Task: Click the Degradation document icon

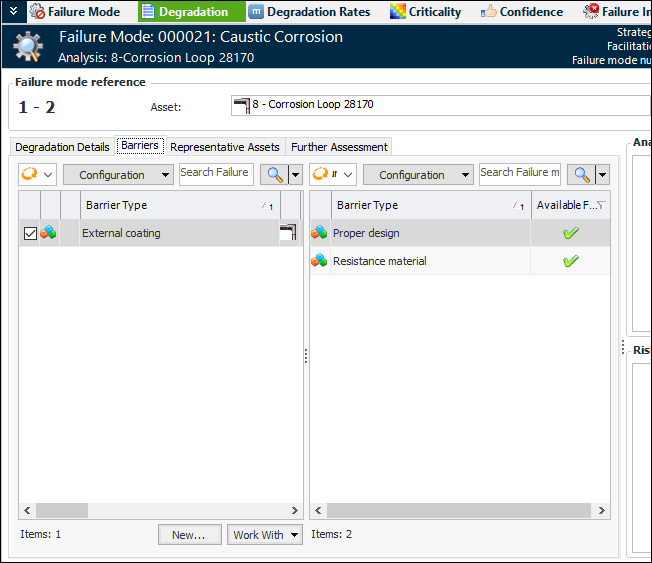Action: 148,11
